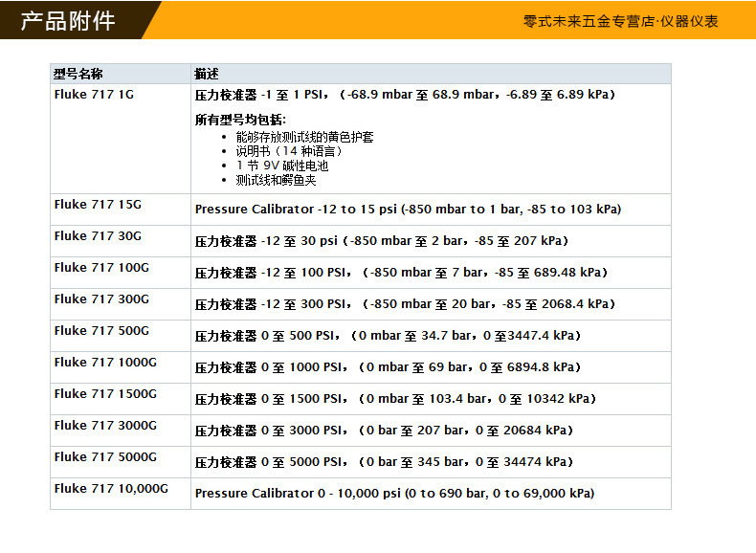756x553 pixels.
Task: Click the 0 - 10,000 psi description
Action: point(394,494)
